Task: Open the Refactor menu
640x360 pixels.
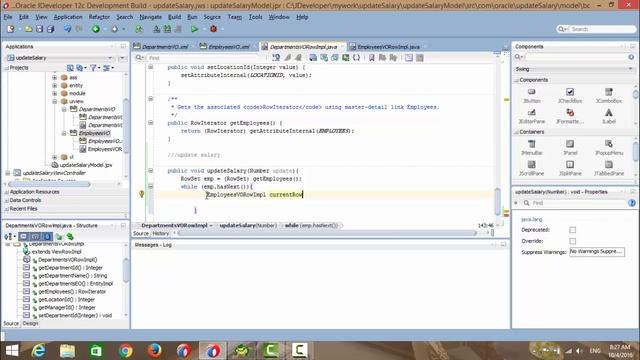Action: click(x=99, y=17)
